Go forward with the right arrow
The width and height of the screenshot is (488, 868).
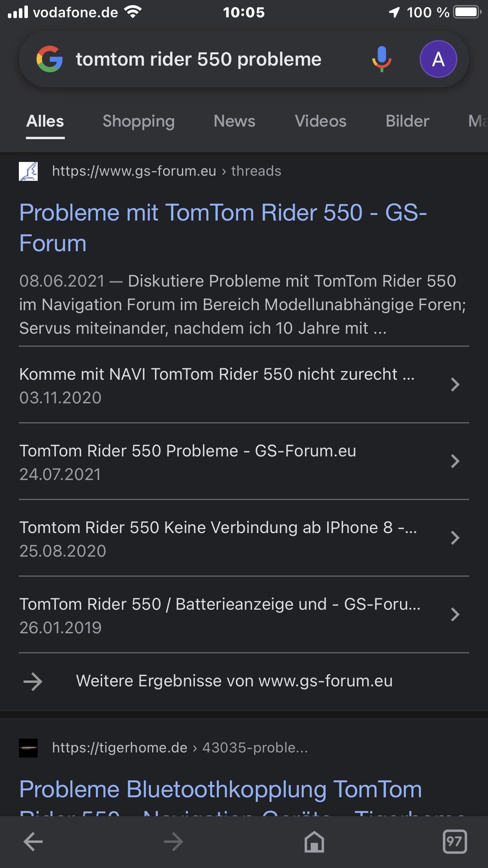[173, 842]
